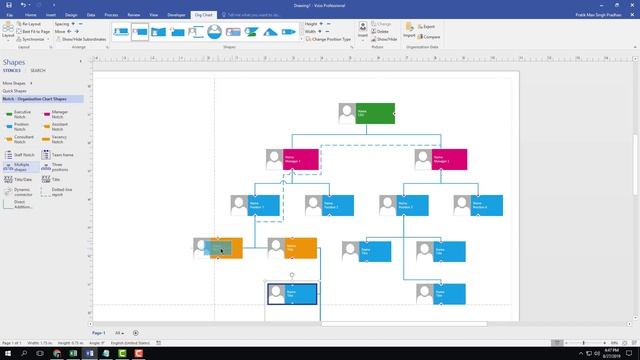Decrease shape Width with minus

click(x=327, y=31)
